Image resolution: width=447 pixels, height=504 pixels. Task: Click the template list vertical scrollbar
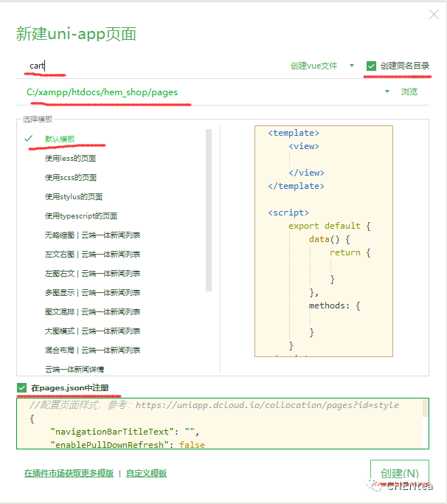[x=209, y=210]
